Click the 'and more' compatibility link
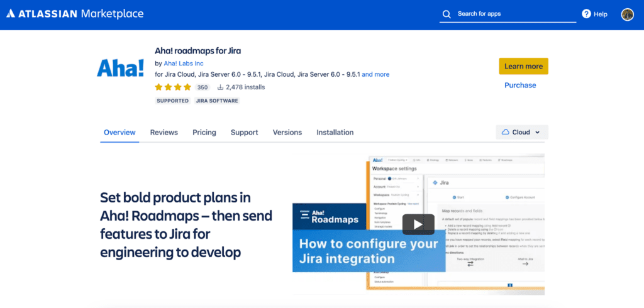Viewport: 644px width, 308px height. pos(375,74)
